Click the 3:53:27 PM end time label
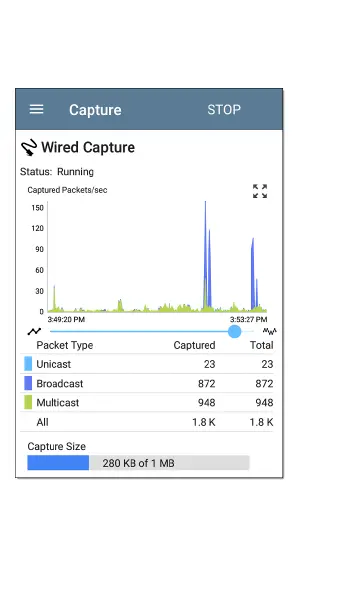The image size is (360, 612). [248, 319]
